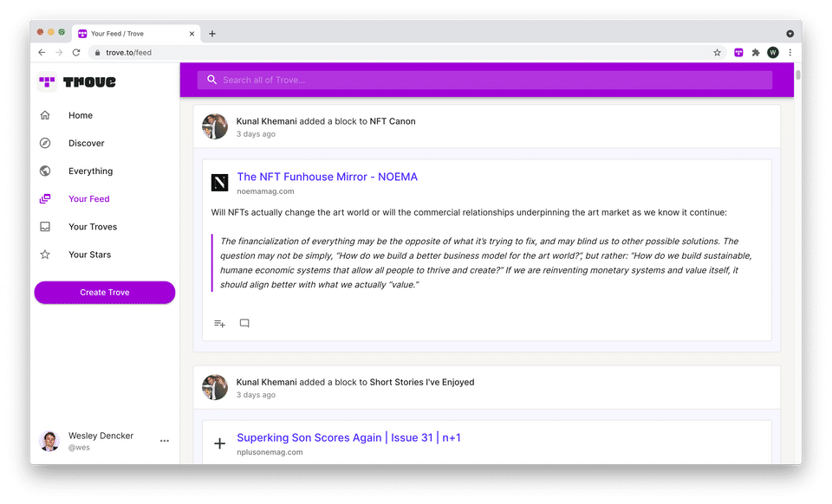Open the Superking Son Scores Again article link
This screenshot has width=832, height=504.
pos(348,438)
